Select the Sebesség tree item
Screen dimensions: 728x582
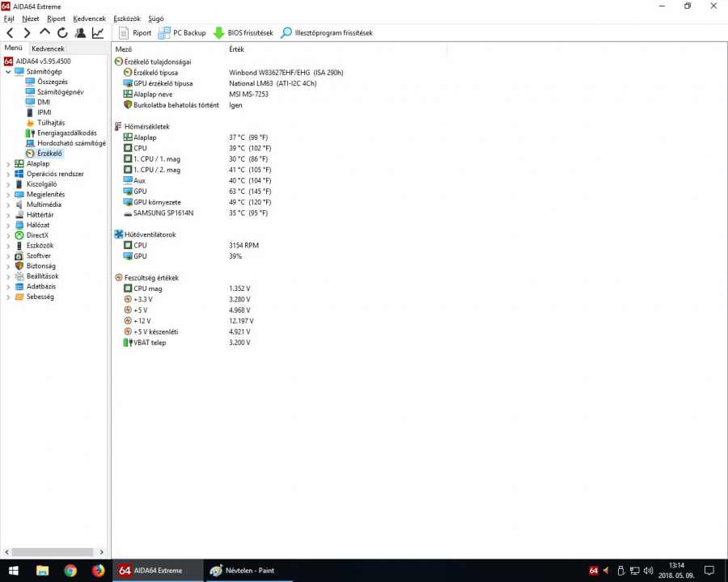click(34, 297)
